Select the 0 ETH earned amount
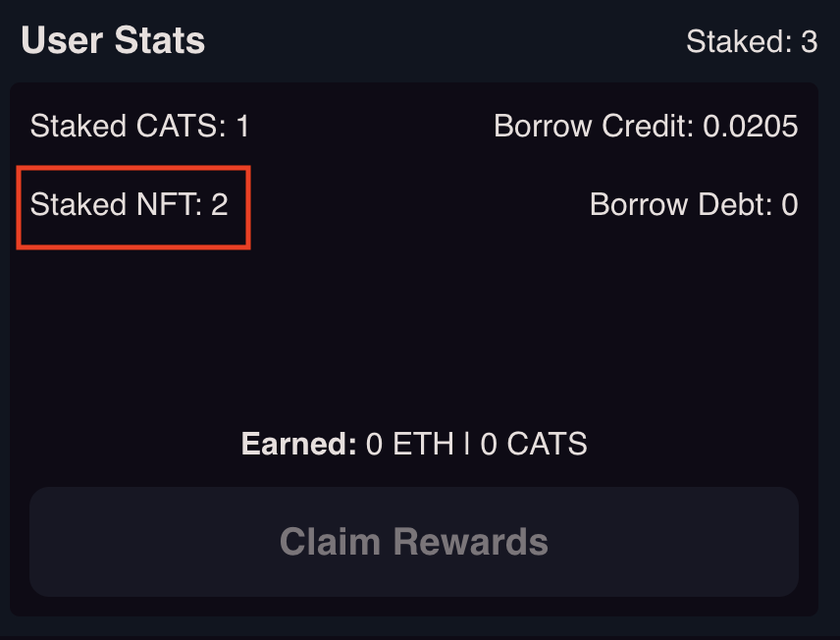 [409, 445]
